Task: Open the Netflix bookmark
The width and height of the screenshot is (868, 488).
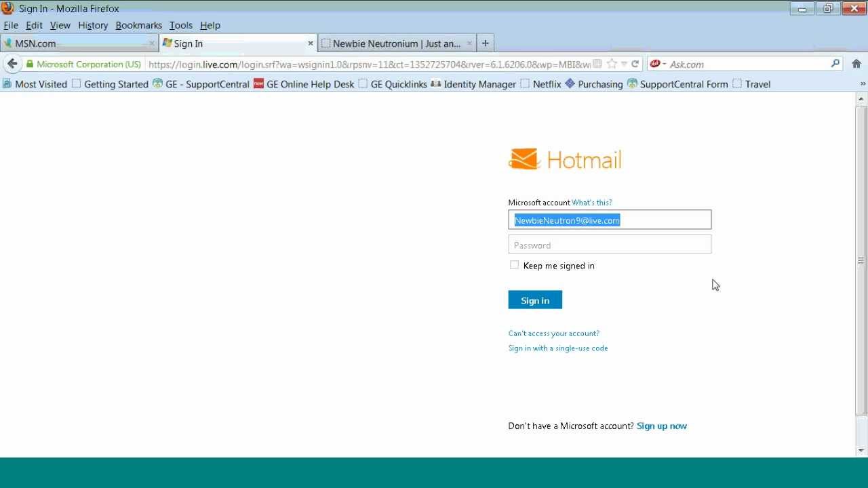Action: coord(540,84)
